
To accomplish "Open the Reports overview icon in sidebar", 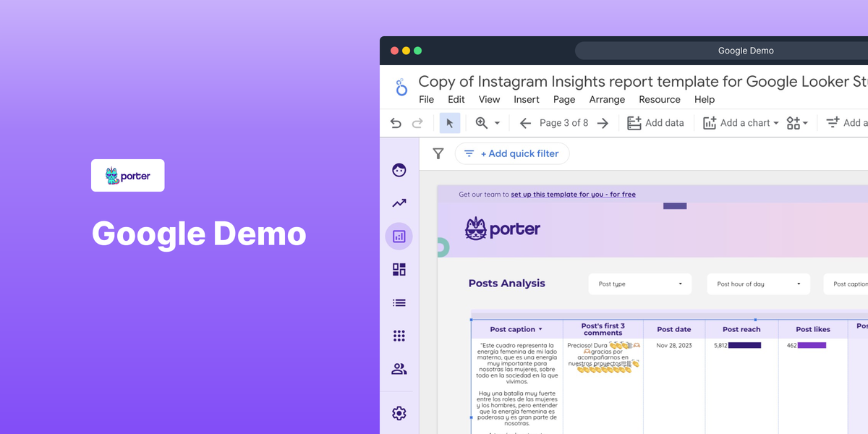I will tap(399, 170).
